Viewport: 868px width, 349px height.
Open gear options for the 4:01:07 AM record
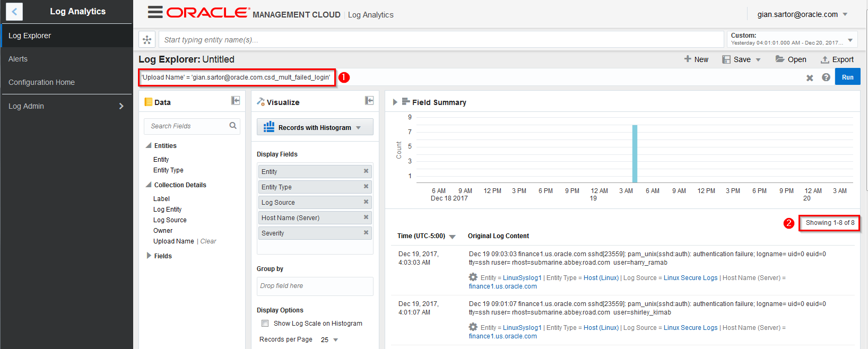coord(473,327)
